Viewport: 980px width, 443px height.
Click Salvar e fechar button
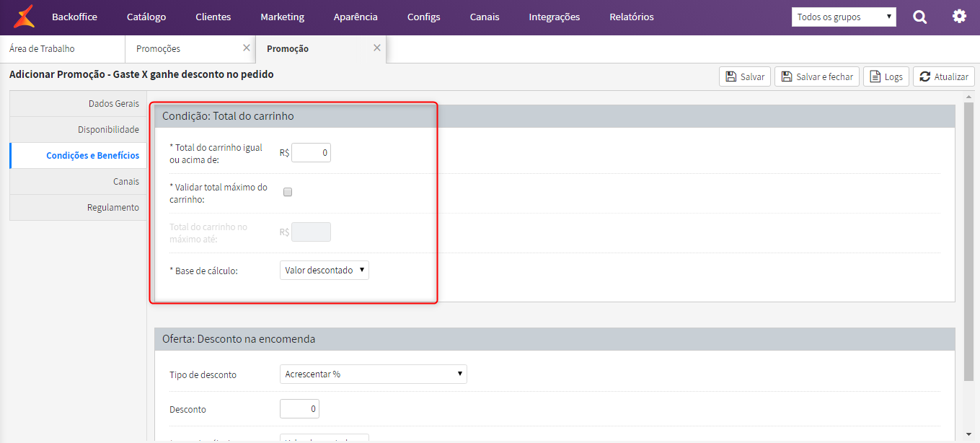point(817,76)
